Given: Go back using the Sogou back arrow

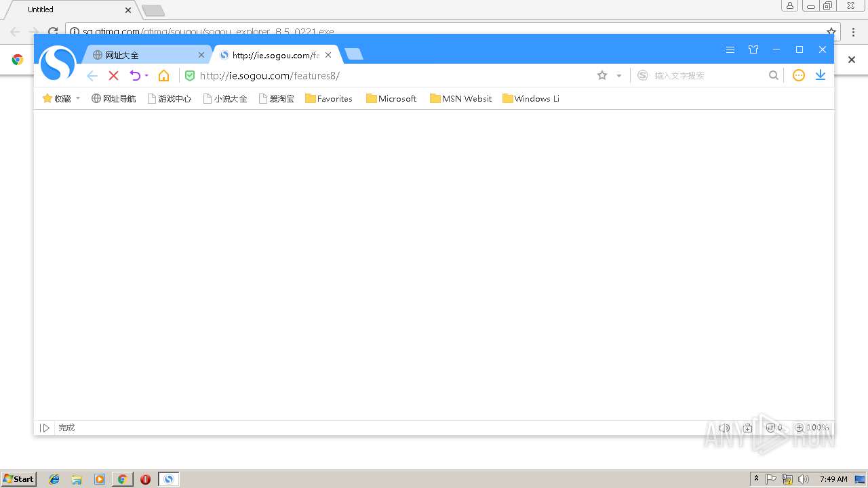Looking at the screenshot, I should [92, 76].
